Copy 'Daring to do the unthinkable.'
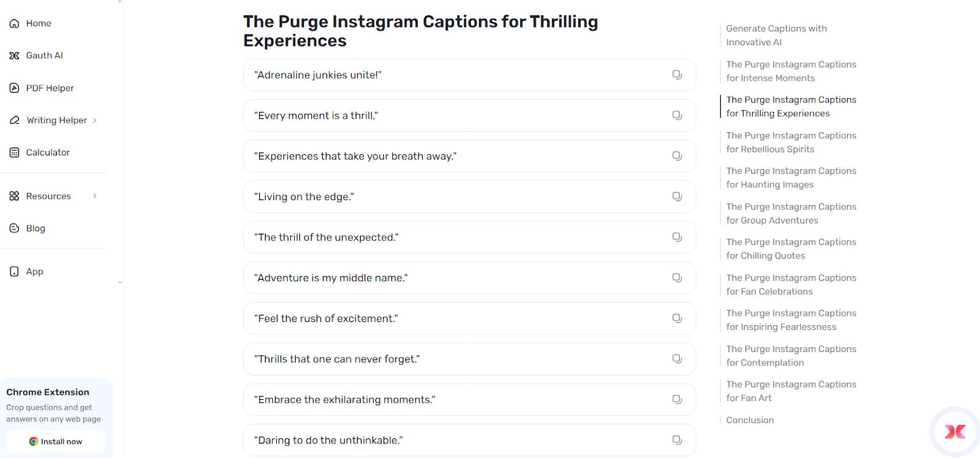 coord(676,440)
